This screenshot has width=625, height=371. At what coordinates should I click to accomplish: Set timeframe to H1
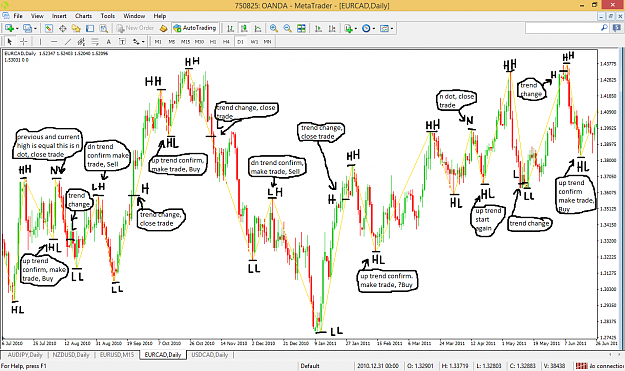(213, 41)
